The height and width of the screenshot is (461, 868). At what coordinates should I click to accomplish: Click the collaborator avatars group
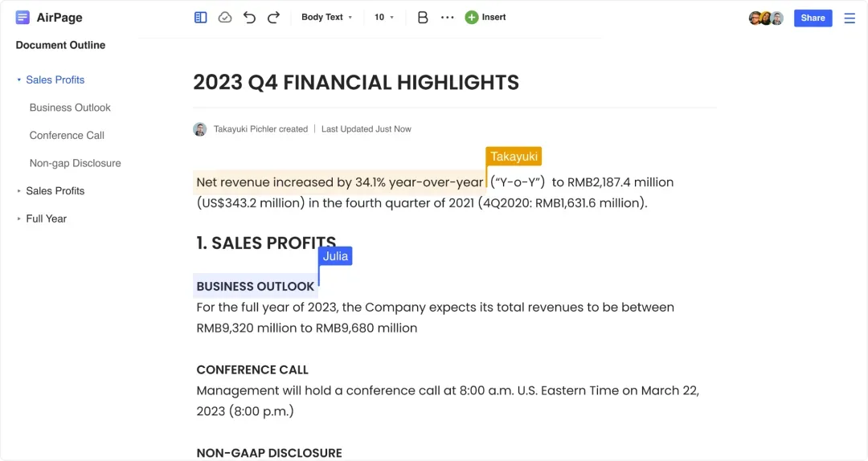[766, 18]
